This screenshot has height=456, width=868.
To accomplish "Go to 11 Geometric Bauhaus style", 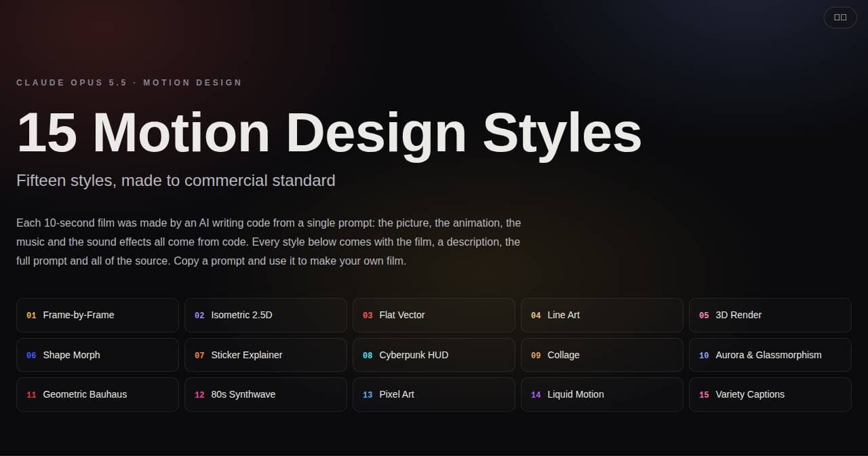I will (98, 394).
